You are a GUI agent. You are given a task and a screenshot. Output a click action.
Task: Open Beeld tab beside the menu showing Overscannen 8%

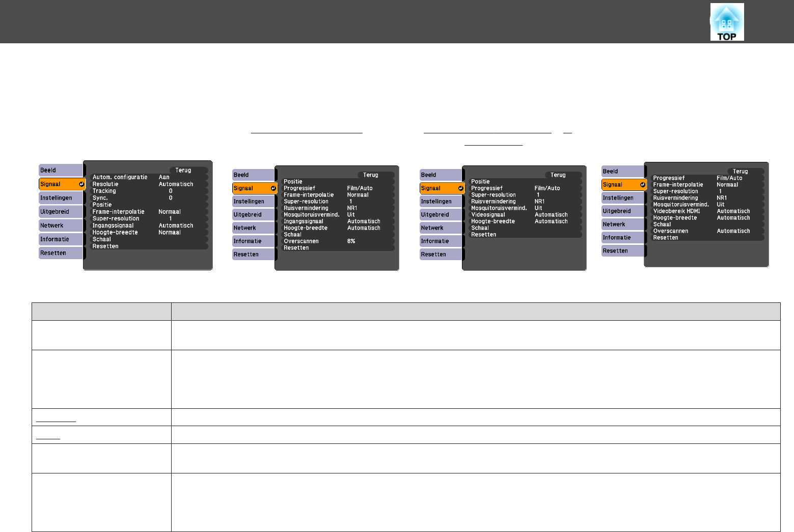pos(253,175)
